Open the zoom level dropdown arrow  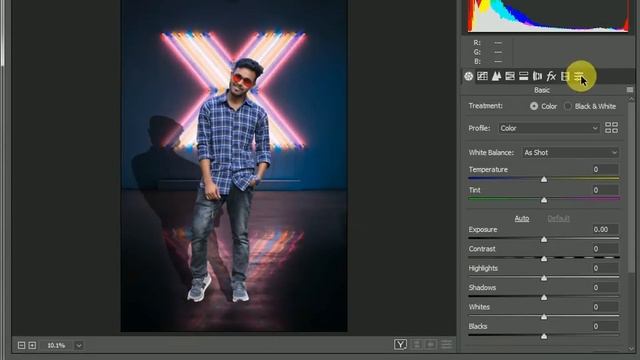[79, 345]
